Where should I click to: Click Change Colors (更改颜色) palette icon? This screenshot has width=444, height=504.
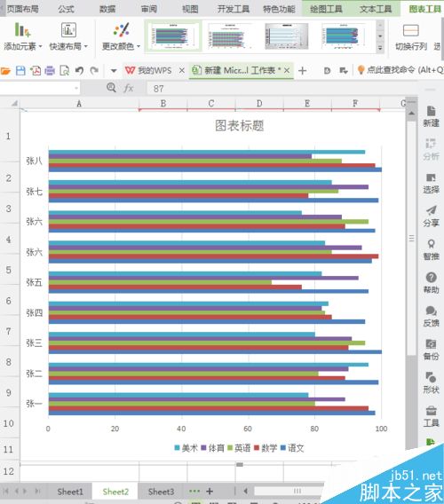tap(122, 30)
